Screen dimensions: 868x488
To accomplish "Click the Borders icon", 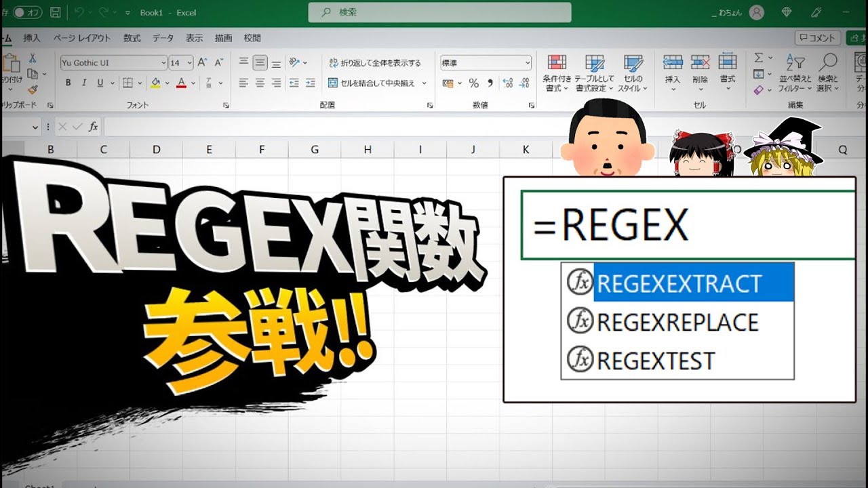I will [127, 83].
